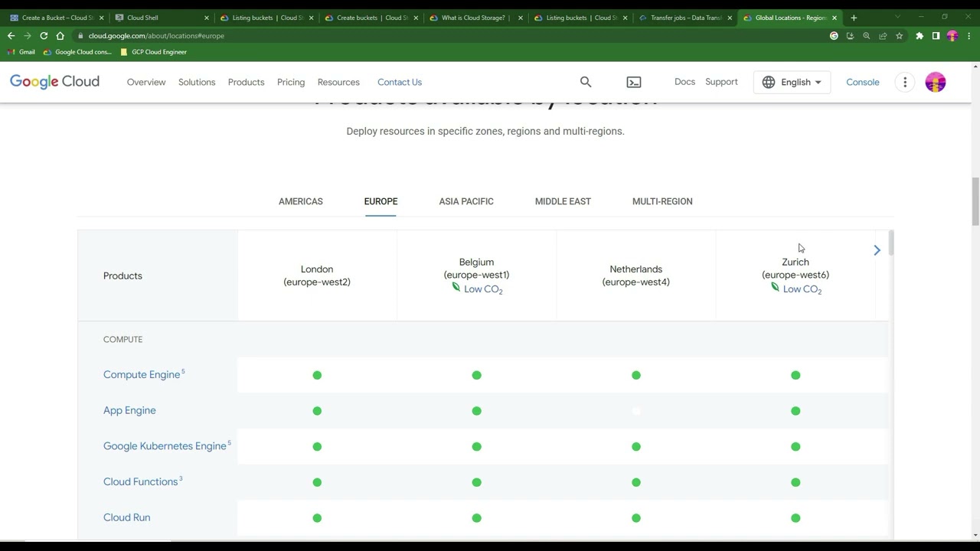
Task: Click the globe icon beside English
Action: point(769,82)
